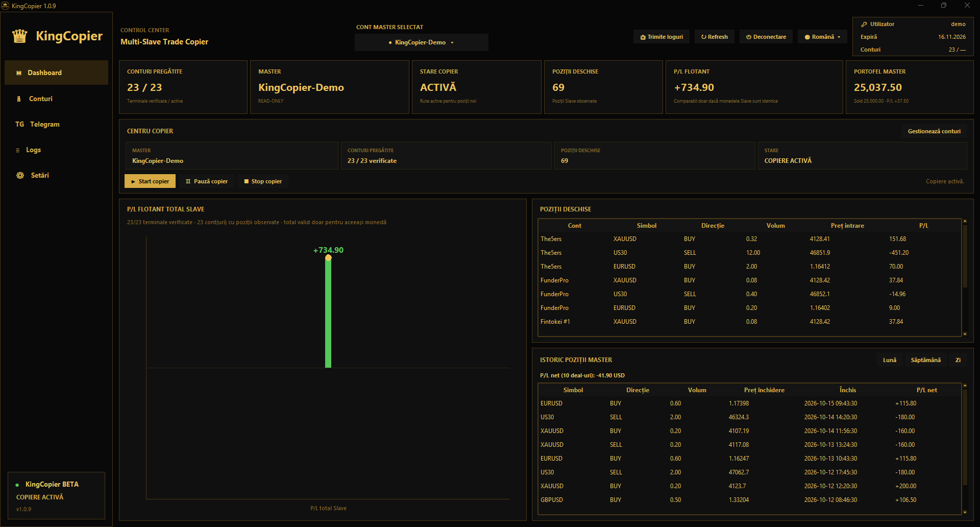Click the Refresh button
This screenshot has height=527, width=980.
click(715, 37)
